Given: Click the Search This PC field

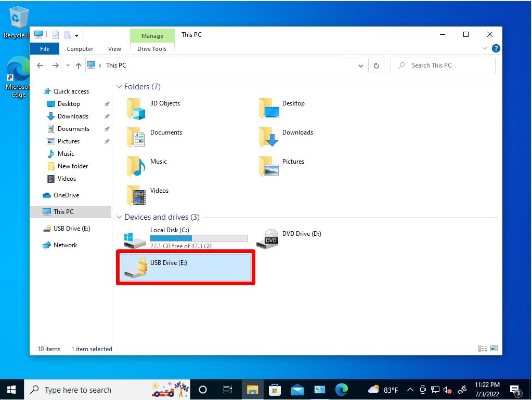Looking at the screenshot, I should 443,65.
